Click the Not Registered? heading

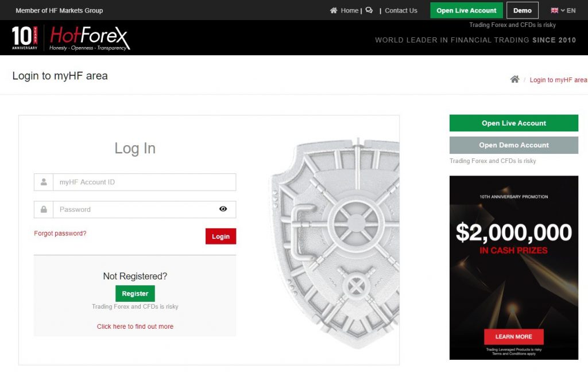click(x=135, y=276)
